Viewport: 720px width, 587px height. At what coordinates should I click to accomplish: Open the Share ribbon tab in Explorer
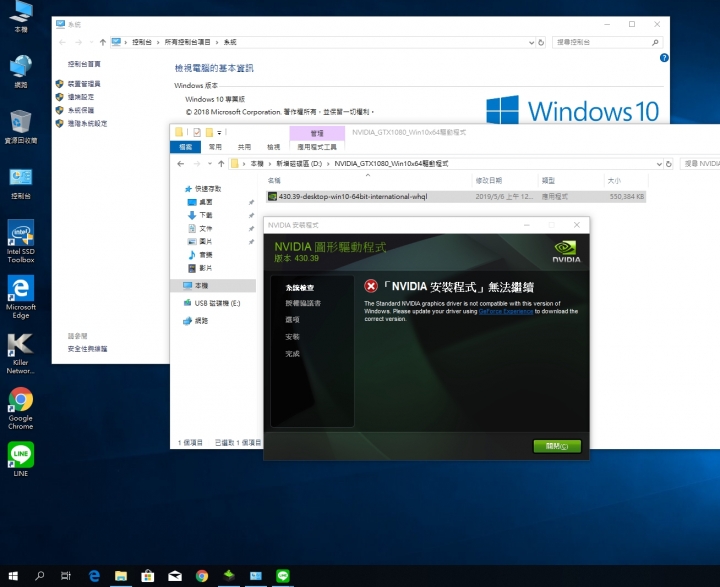pos(244,147)
